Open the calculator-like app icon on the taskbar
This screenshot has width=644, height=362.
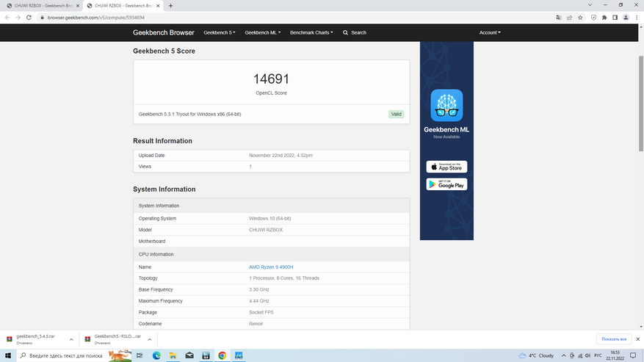coord(206,355)
